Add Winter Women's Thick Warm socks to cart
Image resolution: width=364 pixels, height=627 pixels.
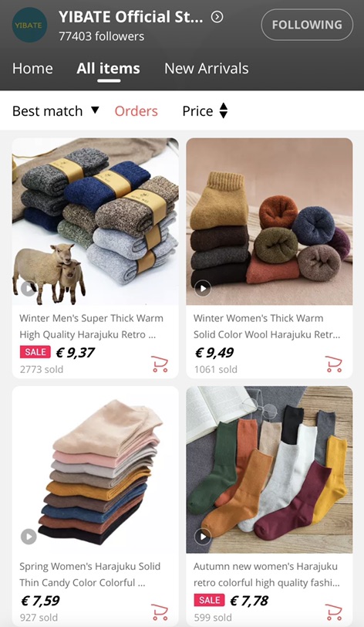click(x=334, y=364)
